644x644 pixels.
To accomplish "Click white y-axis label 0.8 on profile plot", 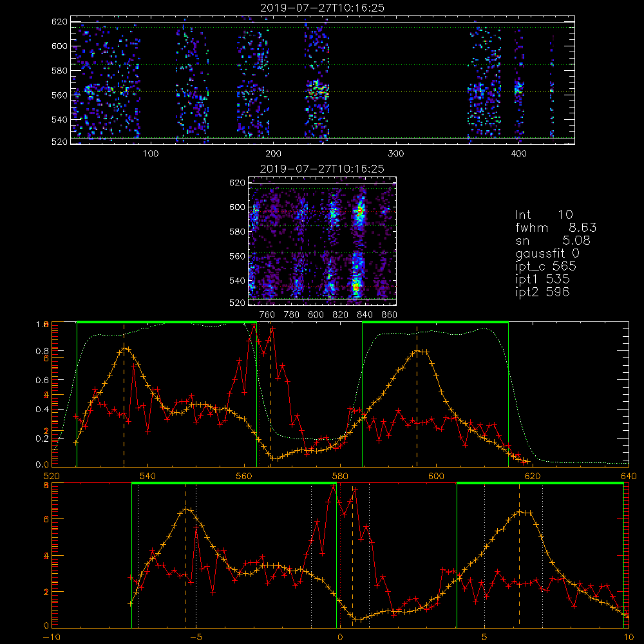I will [41, 351].
